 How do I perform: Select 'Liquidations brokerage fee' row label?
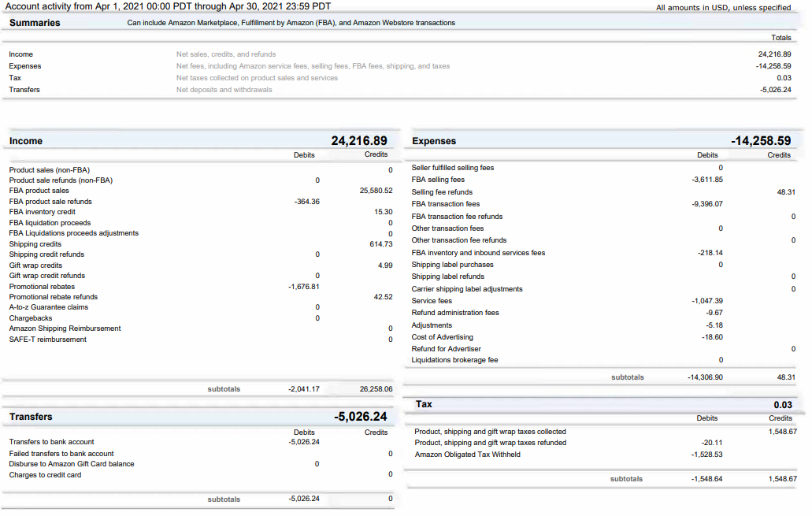click(454, 360)
